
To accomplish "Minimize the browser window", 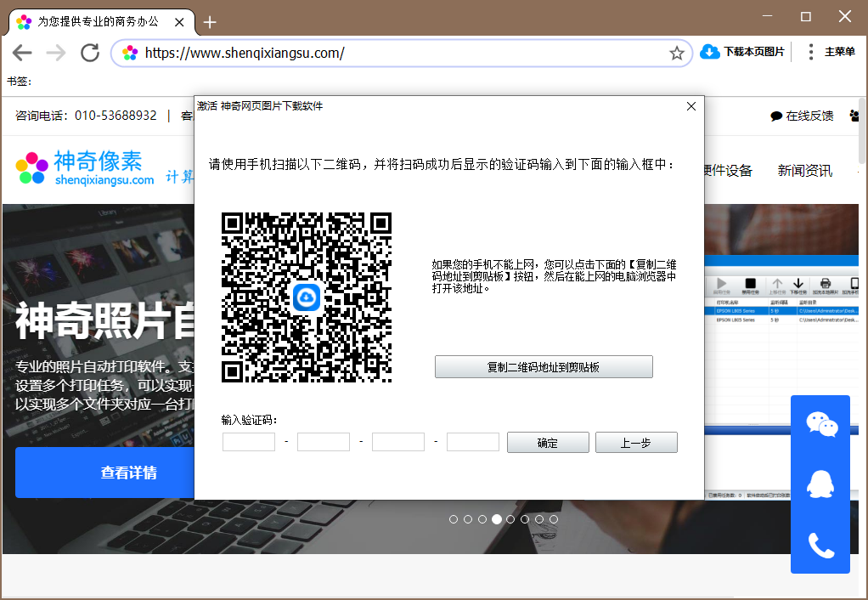I will point(767,16).
